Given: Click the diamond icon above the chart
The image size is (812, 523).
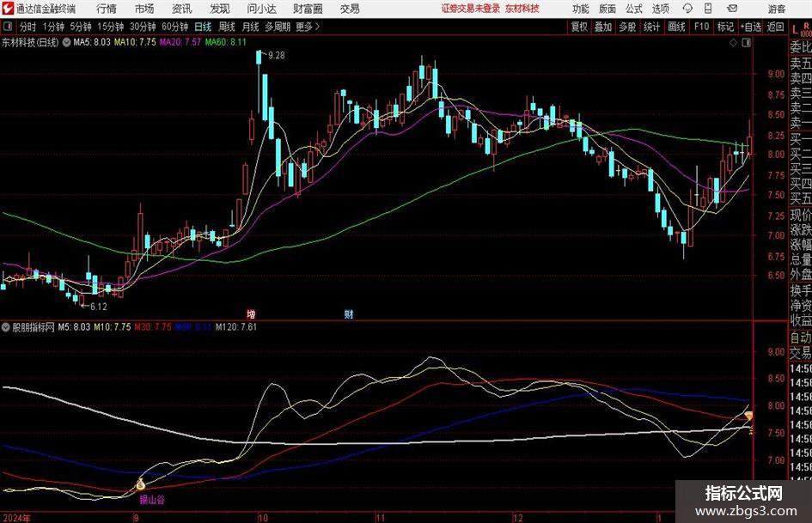Looking at the screenshot, I should pyautogui.click(x=733, y=43).
